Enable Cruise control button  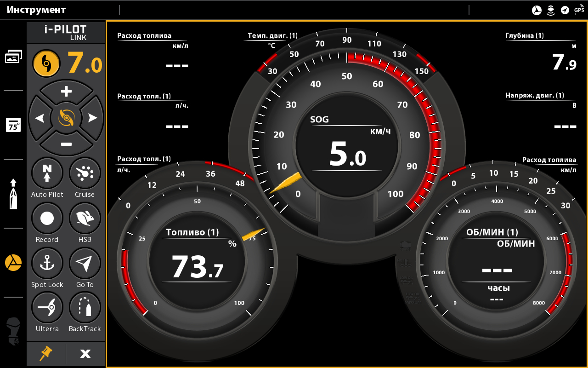(x=85, y=173)
